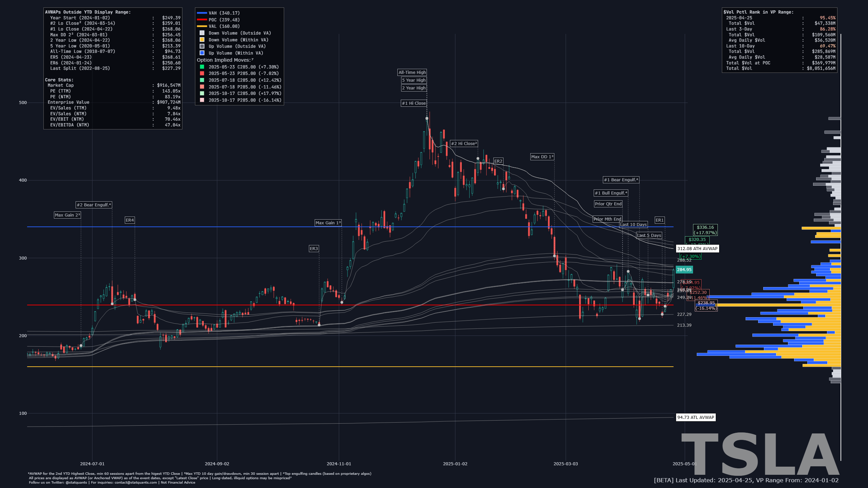868x488 pixels.
Task: Click the Prior Mth End marker
Action: (x=607, y=219)
